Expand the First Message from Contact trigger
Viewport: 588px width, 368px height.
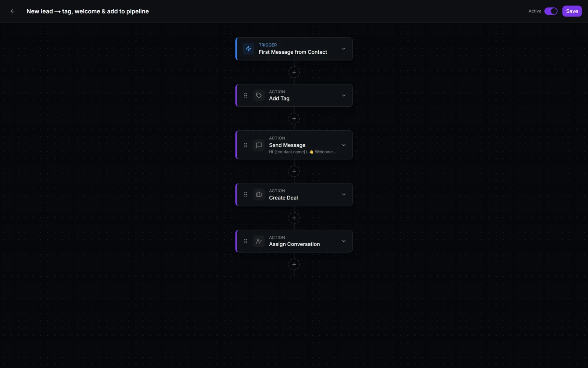pyautogui.click(x=344, y=49)
